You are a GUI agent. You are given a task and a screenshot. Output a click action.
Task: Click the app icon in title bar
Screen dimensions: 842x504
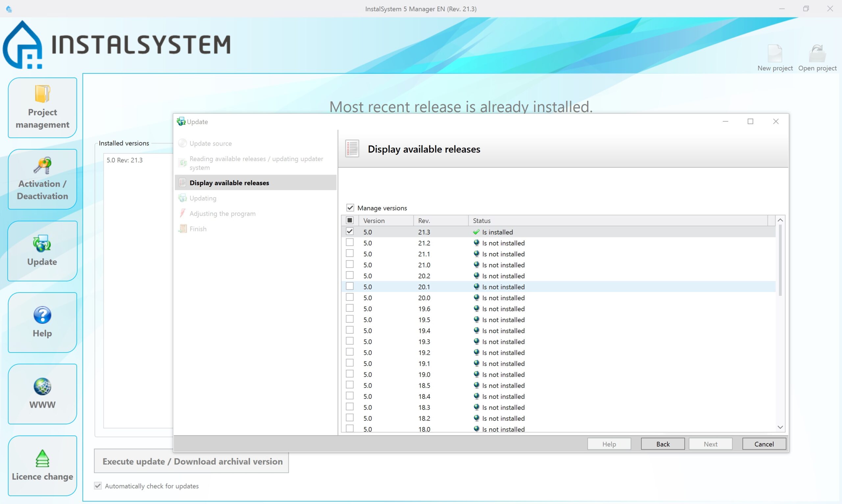pyautogui.click(x=9, y=9)
